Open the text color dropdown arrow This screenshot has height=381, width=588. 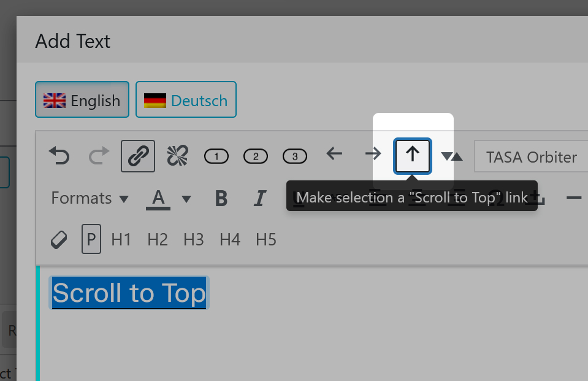[x=187, y=198]
